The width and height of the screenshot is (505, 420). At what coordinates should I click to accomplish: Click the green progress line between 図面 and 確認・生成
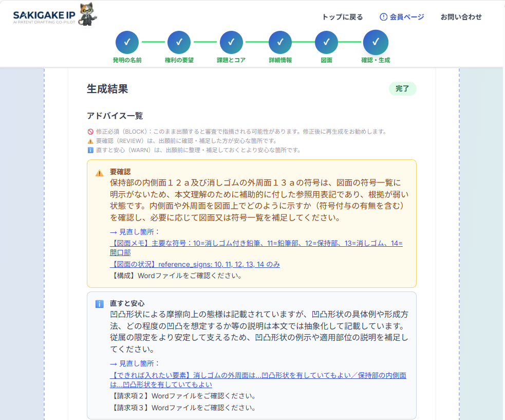point(351,42)
